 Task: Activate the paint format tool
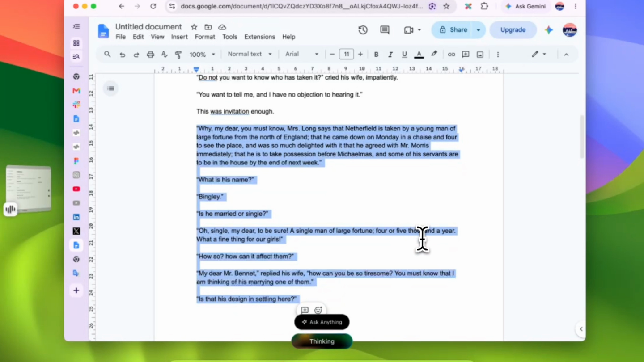click(x=178, y=55)
